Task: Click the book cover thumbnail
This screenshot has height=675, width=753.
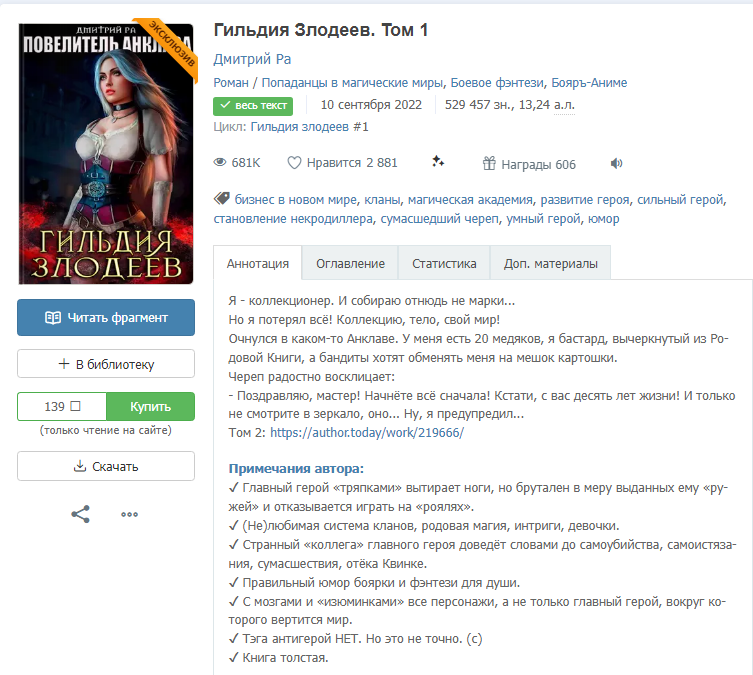Action: tap(106, 153)
